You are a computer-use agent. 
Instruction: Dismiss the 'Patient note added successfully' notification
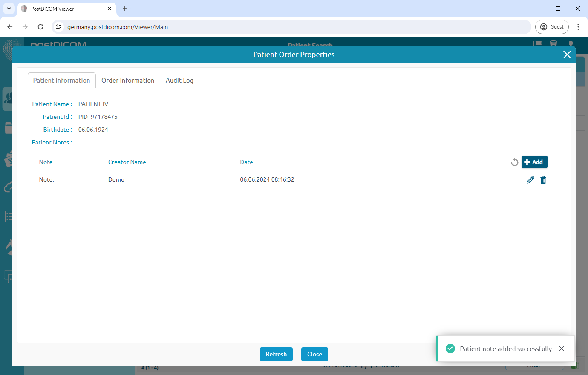562,349
